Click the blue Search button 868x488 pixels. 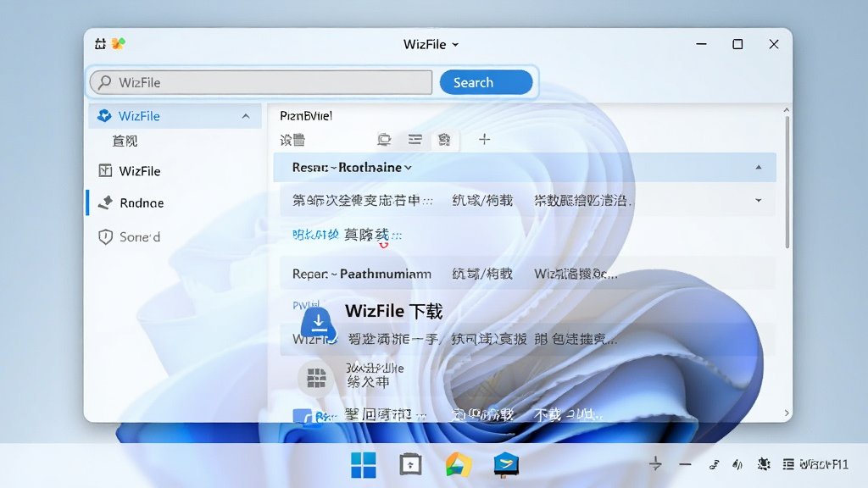pyautogui.click(x=486, y=82)
